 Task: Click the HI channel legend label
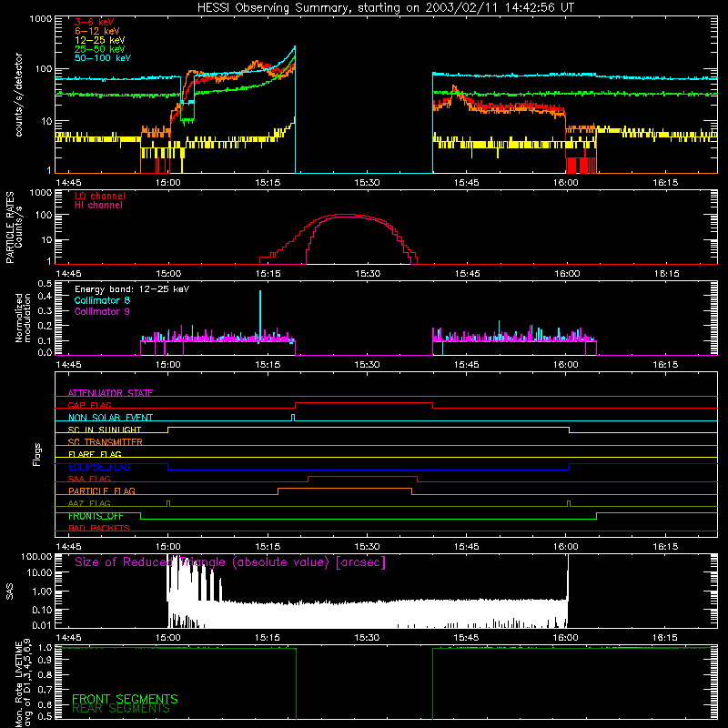(99, 205)
